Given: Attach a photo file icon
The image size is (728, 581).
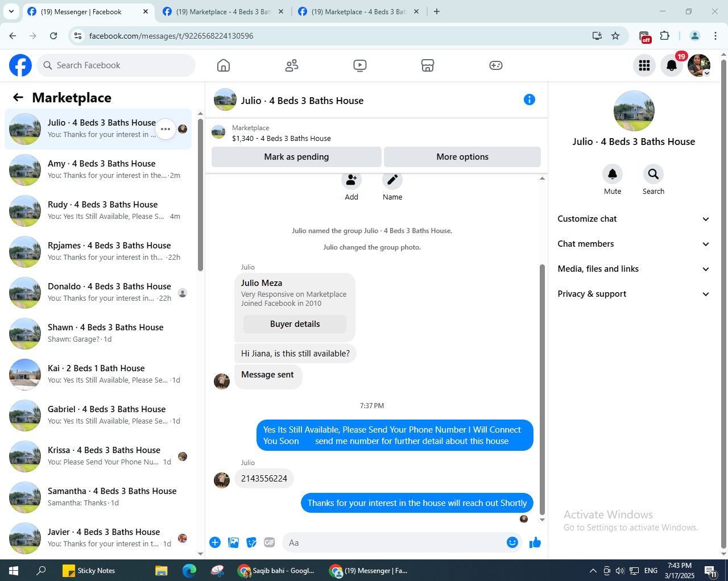Looking at the screenshot, I should coord(233,542).
